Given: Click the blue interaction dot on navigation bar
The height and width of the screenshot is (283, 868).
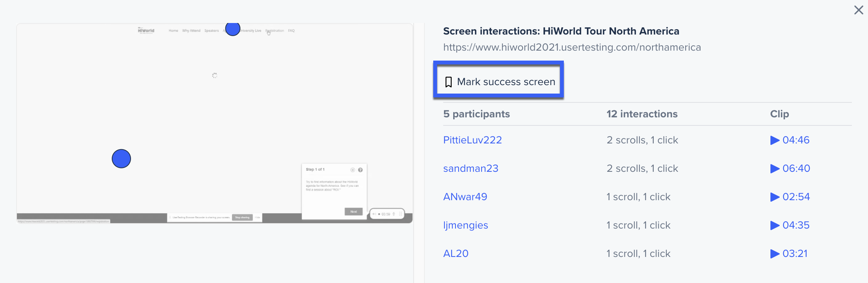Looking at the screenshot, I should pyautogui.click(x=233, y=28).
